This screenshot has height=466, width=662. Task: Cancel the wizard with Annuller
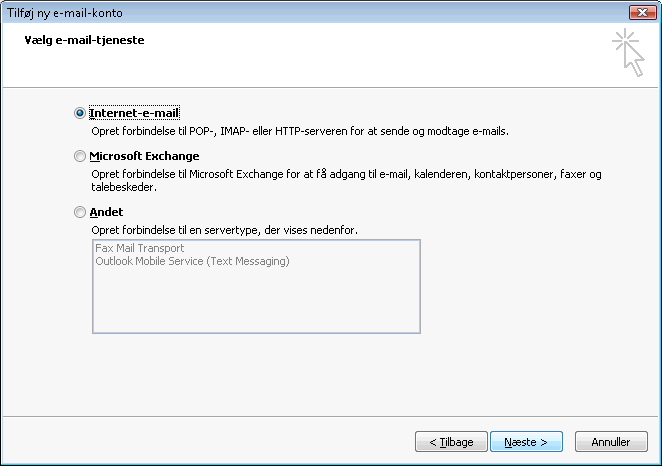(x=610, y=441)
